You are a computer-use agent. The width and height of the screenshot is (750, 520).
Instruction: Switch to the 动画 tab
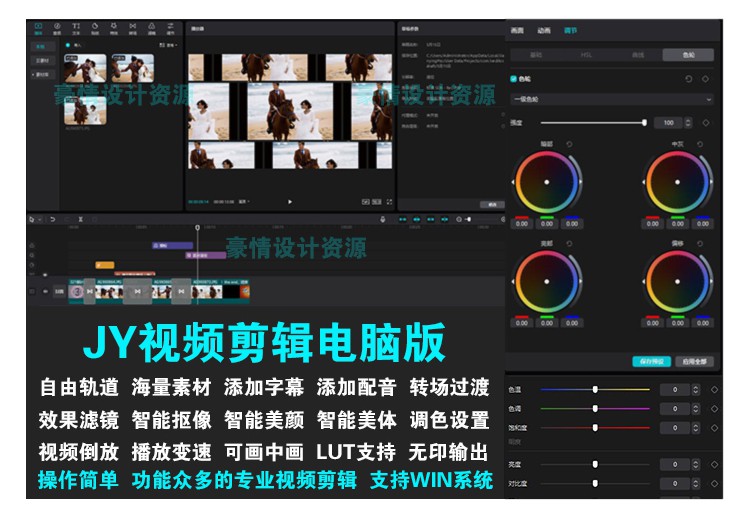tap(544, 31)
